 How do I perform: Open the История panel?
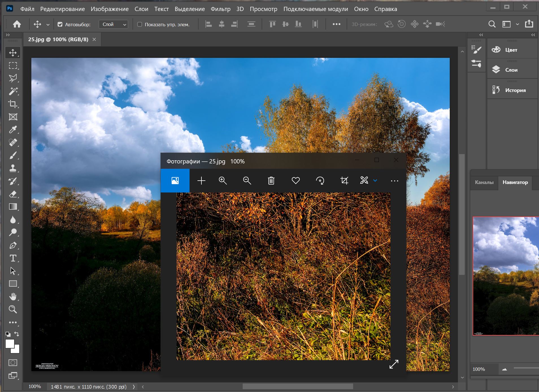pyautogui.click(x=512, y=90)
